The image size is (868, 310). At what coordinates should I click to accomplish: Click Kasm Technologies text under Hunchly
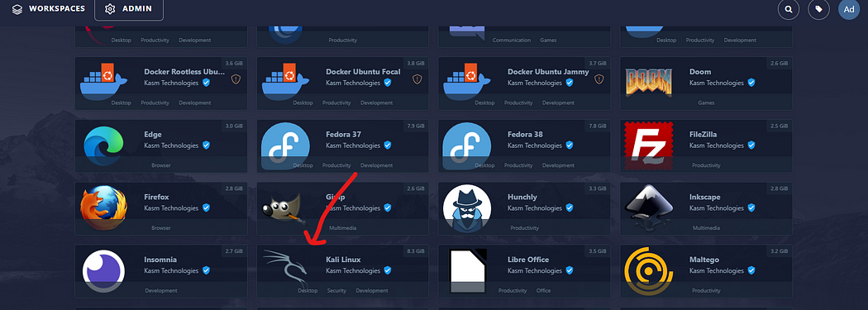[535, 208]
